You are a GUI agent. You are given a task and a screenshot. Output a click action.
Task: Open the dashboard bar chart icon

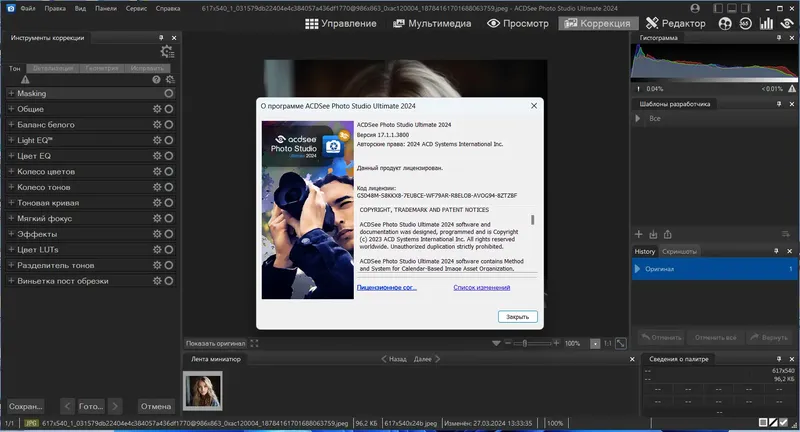point(766,23)
